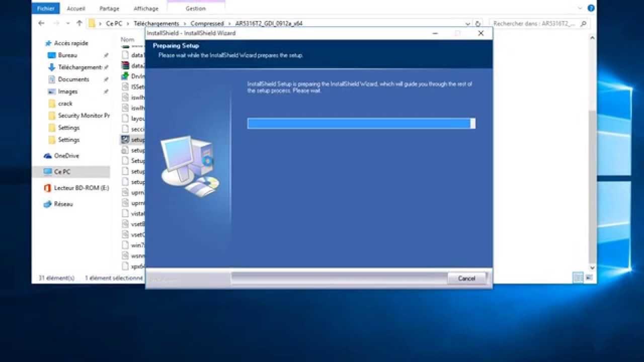Open Documents in navigation pane
644x362 pixels.
pyautogui.click(x=73, y=79)
